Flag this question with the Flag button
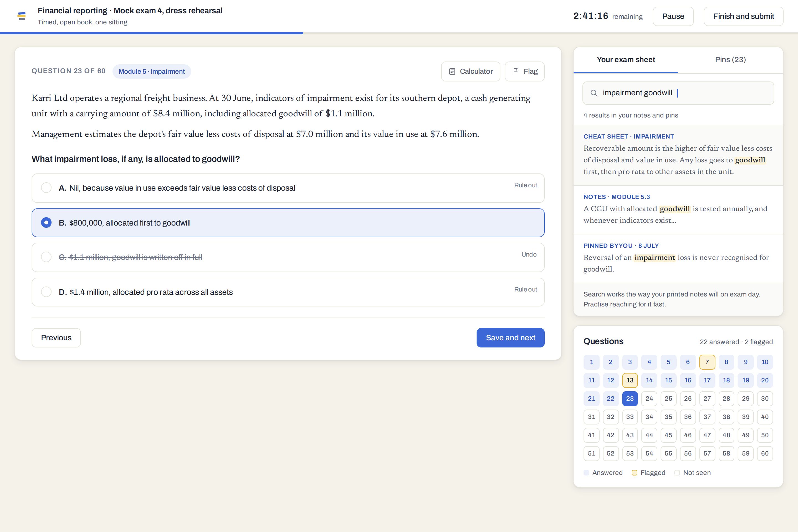The height and width of the screenshot is (532, 798). click(525, 71)
